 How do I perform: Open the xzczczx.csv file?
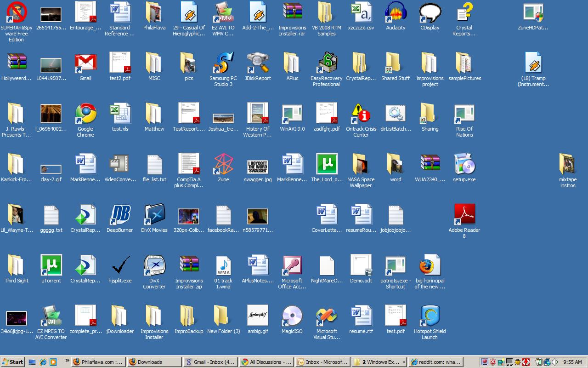coord(361,12)
